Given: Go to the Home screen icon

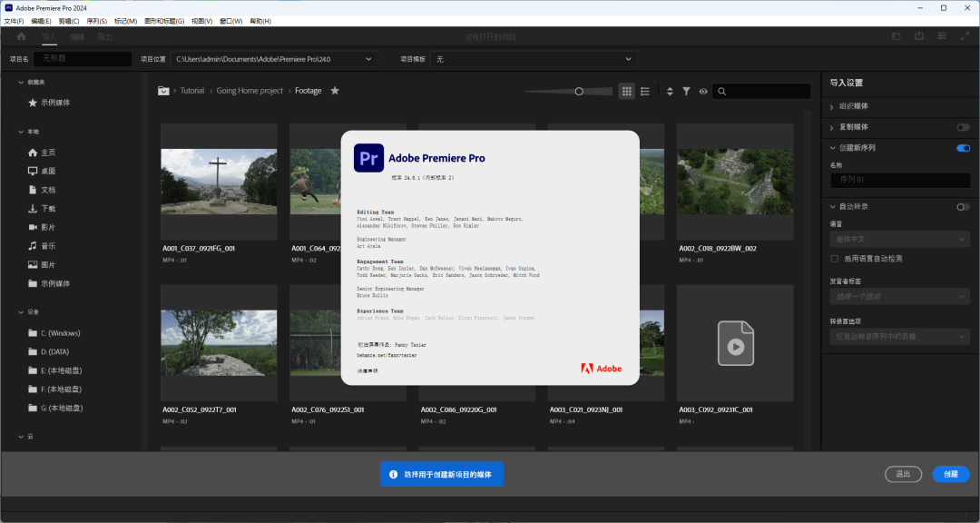Looking at the screenshot, I should tap(21, 37).
